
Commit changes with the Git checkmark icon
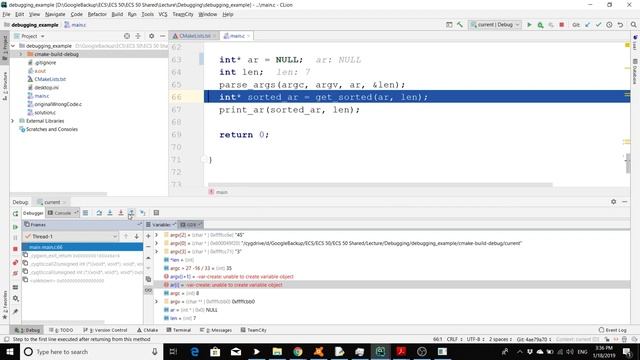click(598, 25)
